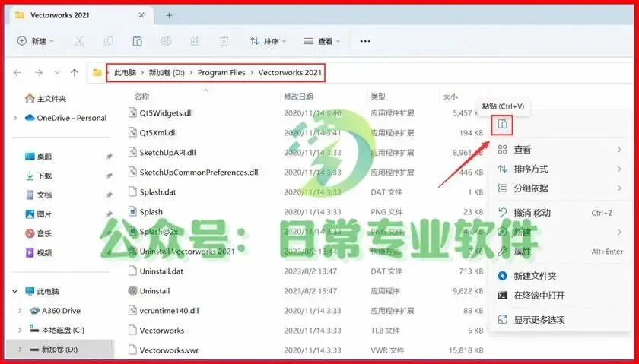The image size is (639, 364).
Task: Choose 显示更多选项 in context menu
Action: click(x=560, y=320)
